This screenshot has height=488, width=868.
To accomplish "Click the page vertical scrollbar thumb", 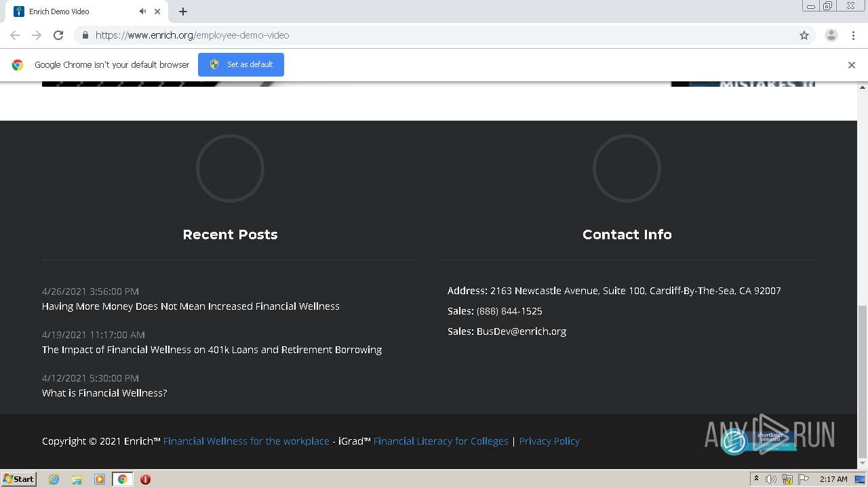I will [x=863, y=382].
